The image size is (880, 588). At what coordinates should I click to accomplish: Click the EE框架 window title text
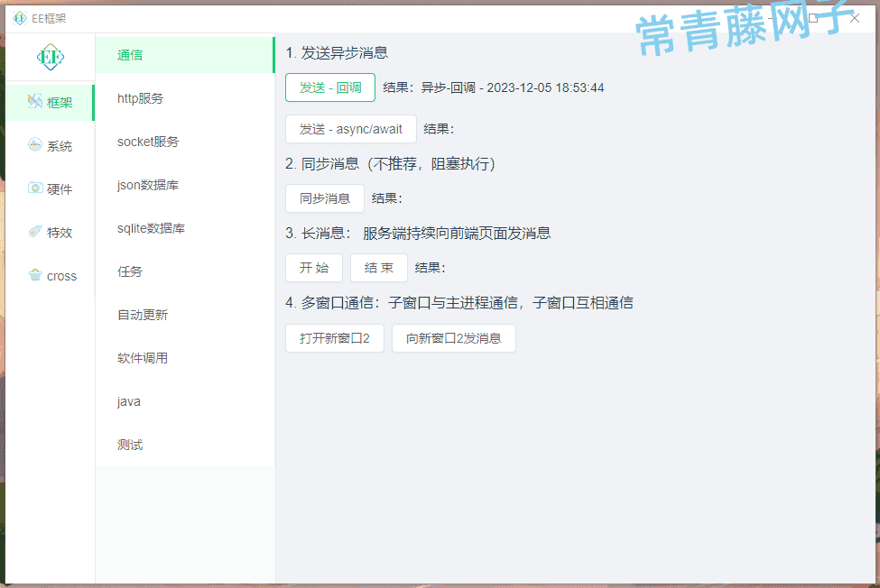49,19
